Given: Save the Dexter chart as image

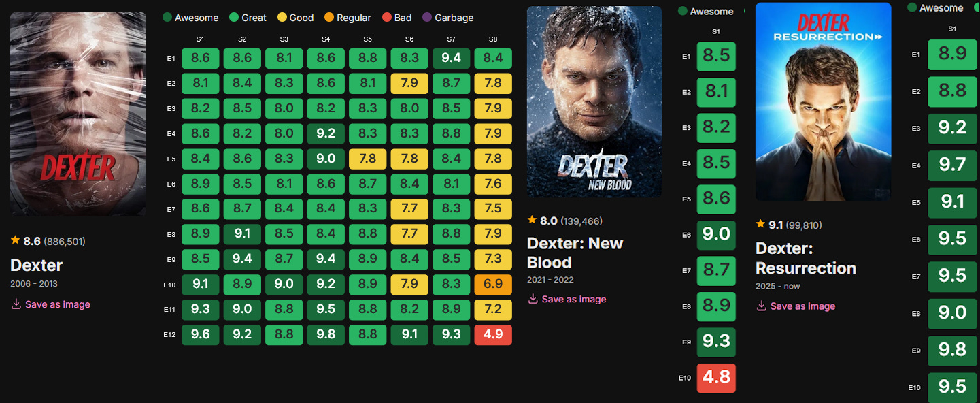Looking at the screenshot, I should point(50,304).
